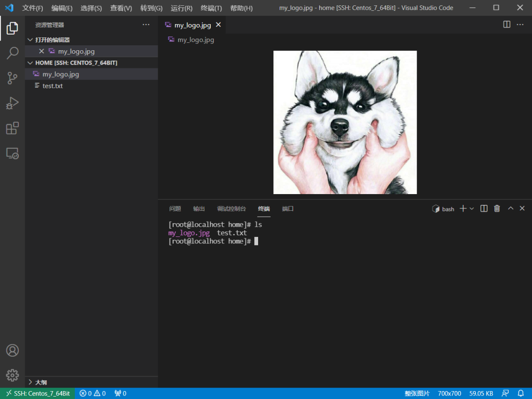This screenshot has width=532, height=399.
Task: Click the 59.05 KB file size status
Action: 481,393
